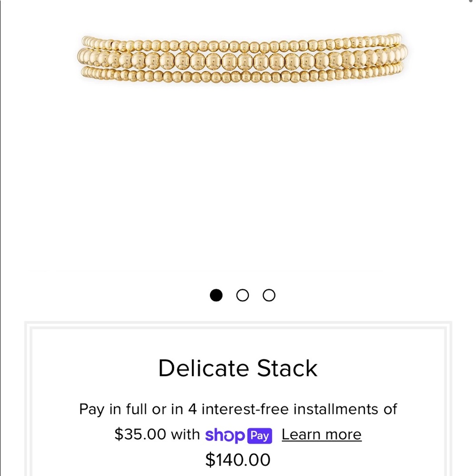Click the purple "Pay" badge icon

click(258, 435)
